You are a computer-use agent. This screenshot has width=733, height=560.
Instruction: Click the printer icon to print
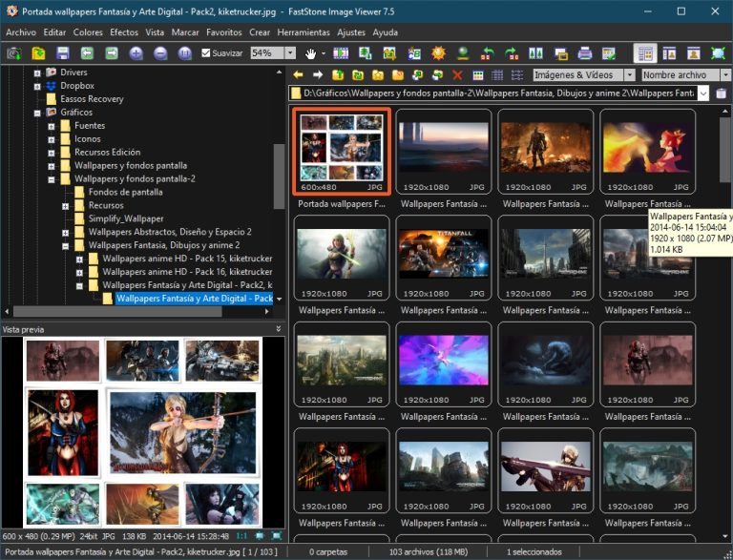pyautogui.click(x=585, y=53)
